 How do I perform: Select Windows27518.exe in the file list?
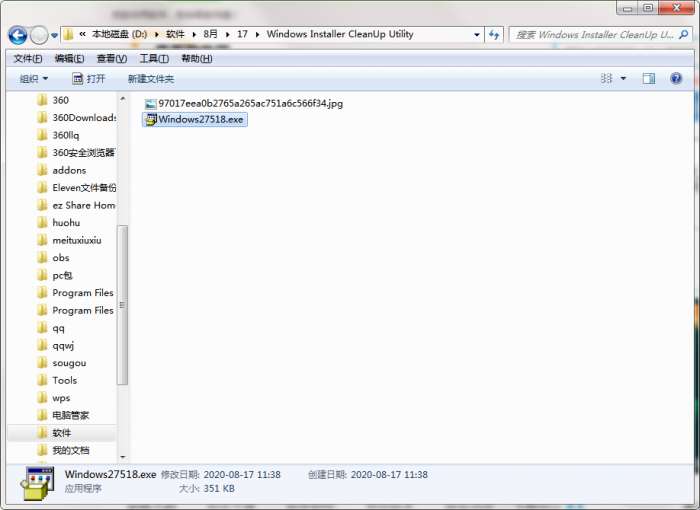[195, 120]
